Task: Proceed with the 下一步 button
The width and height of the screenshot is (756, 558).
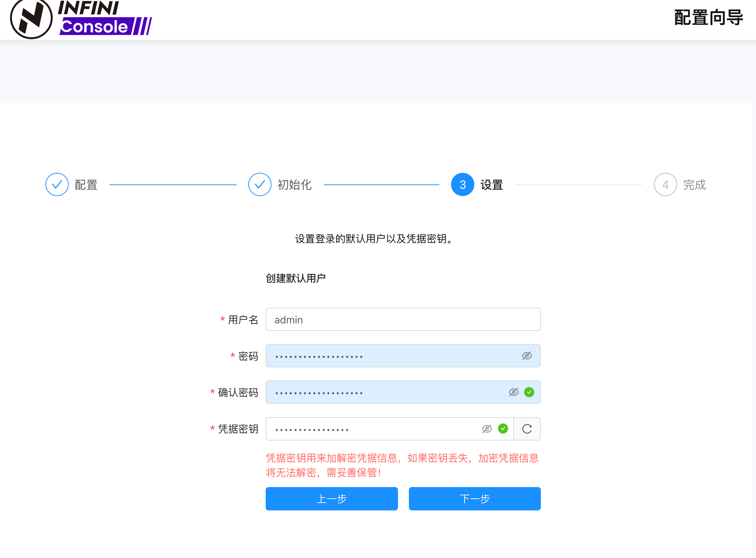Action: point(475,498)
